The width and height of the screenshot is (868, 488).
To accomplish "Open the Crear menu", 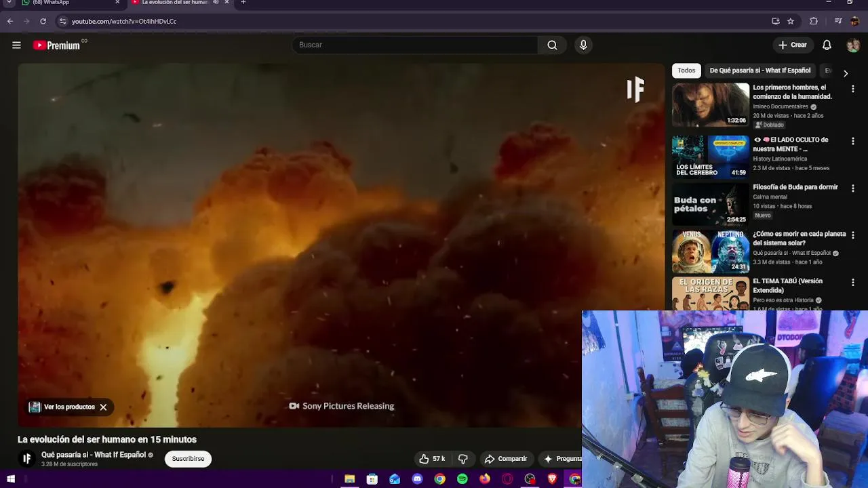I will pos(793,45).
